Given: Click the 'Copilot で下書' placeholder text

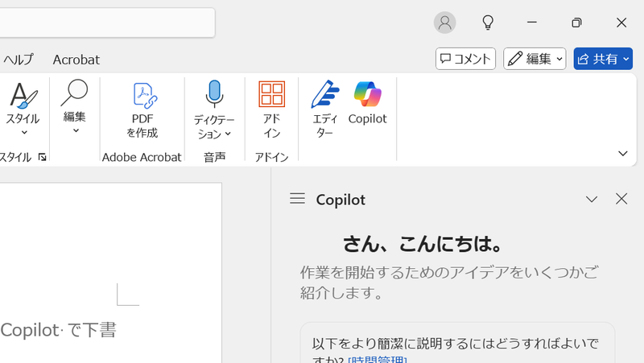Looking at the screenshot, I should click(x=58, y=330).
